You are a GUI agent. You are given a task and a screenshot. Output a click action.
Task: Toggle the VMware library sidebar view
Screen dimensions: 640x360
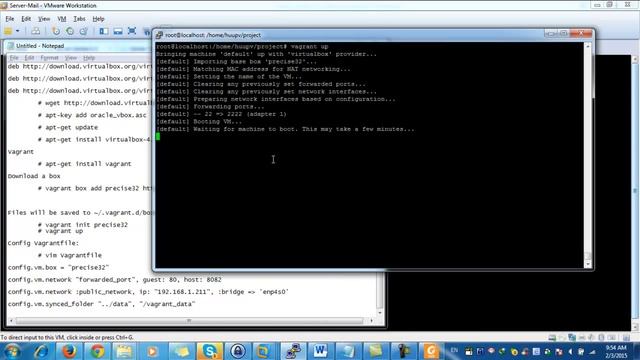[104, 31]
